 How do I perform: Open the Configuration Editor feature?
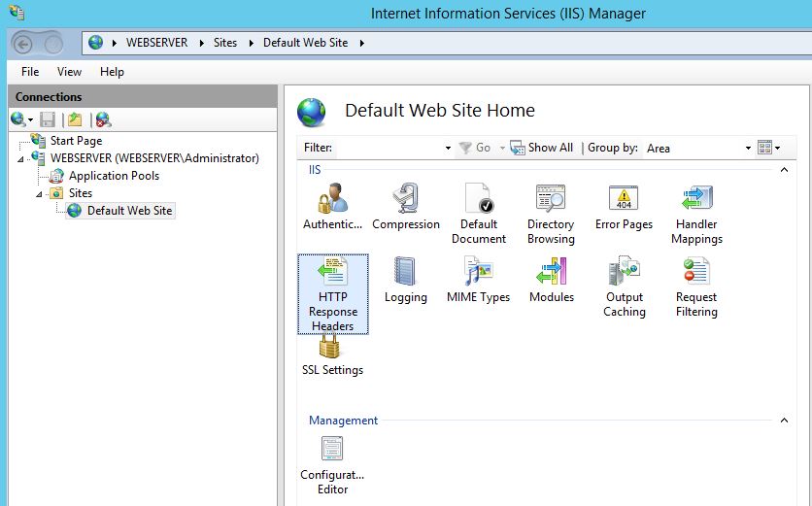tap(332, 465)
